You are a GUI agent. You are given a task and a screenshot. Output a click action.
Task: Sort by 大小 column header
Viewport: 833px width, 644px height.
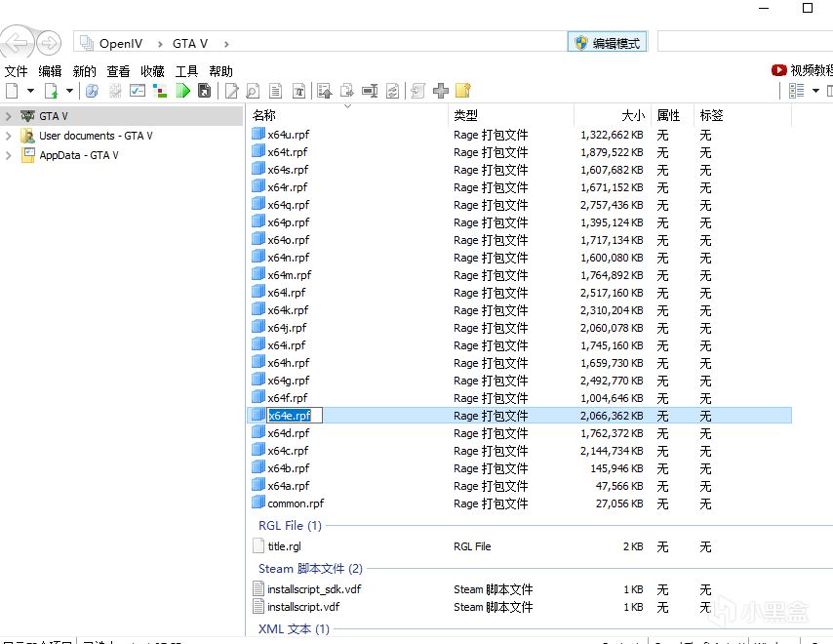click(x=612, y=115)
